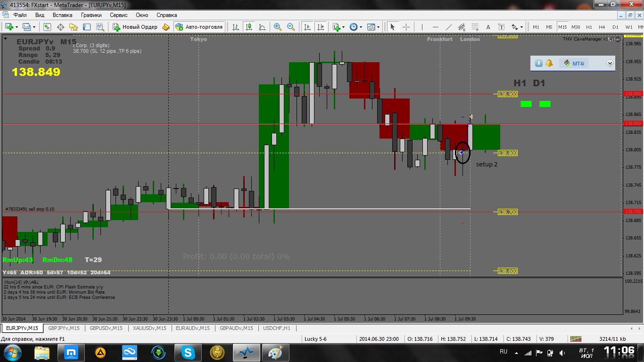The height and width of the screenshot is (362, 644).
Task: Open the Вставка menu
Action: pyautogui.click(x=63, y=15)
